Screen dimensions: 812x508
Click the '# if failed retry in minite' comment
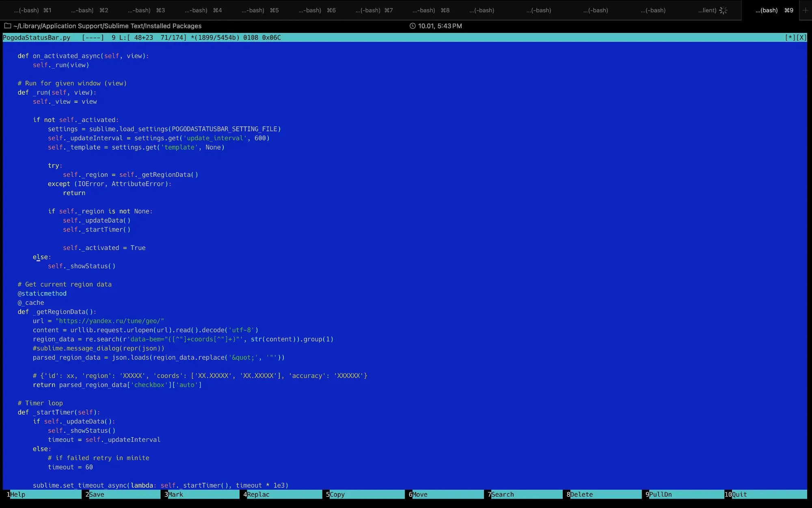tap(99, 458)
